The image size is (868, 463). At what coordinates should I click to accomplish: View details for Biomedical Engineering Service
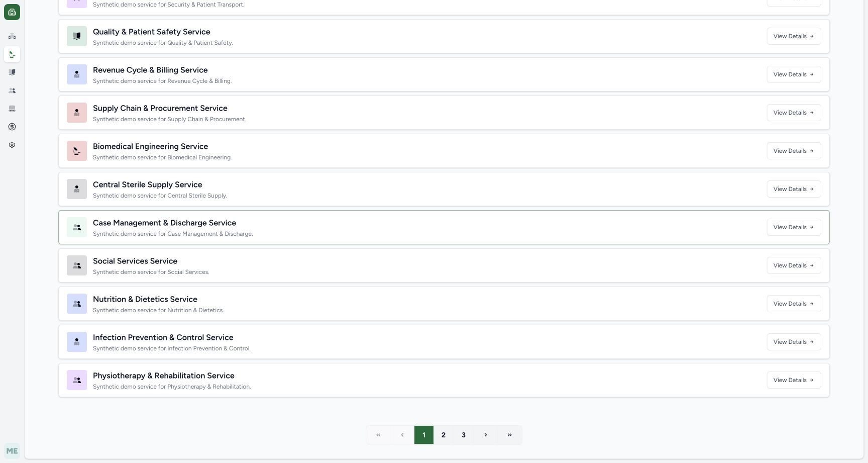tap(794, 151)
